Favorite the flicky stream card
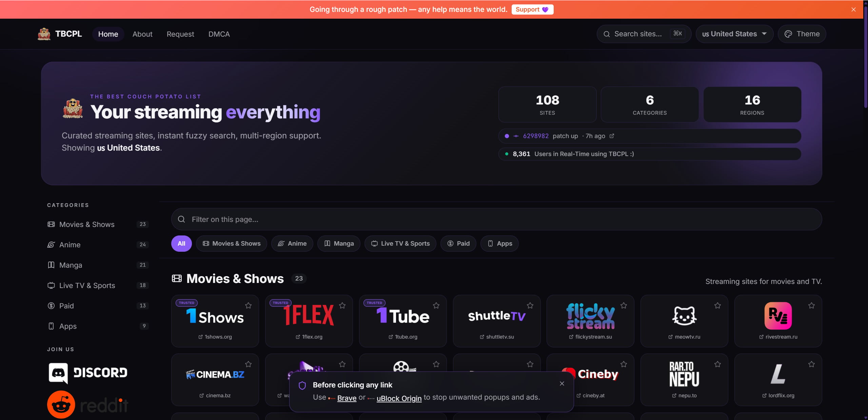Screen dimensions: 868x420 tap(624, 305)
